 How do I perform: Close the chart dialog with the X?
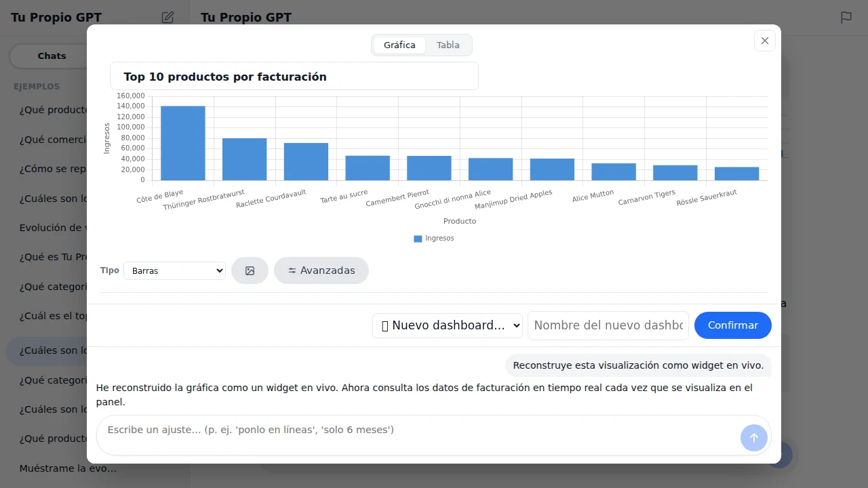[765, 41]
